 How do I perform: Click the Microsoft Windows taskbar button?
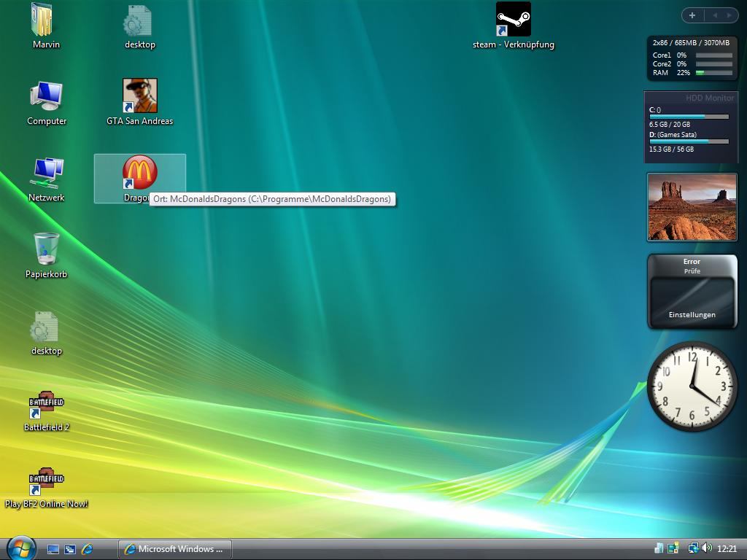175,549
